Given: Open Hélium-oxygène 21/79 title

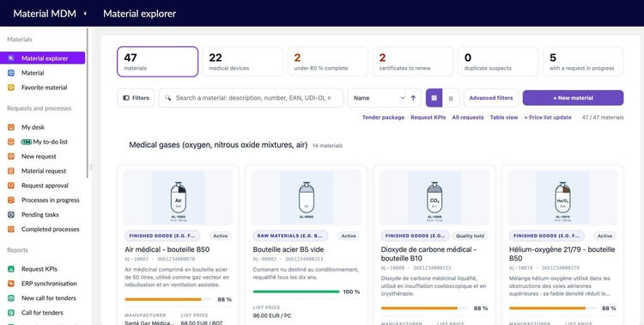Looking at the screenshot, I should pyautogui.click(x=562, y=254).
